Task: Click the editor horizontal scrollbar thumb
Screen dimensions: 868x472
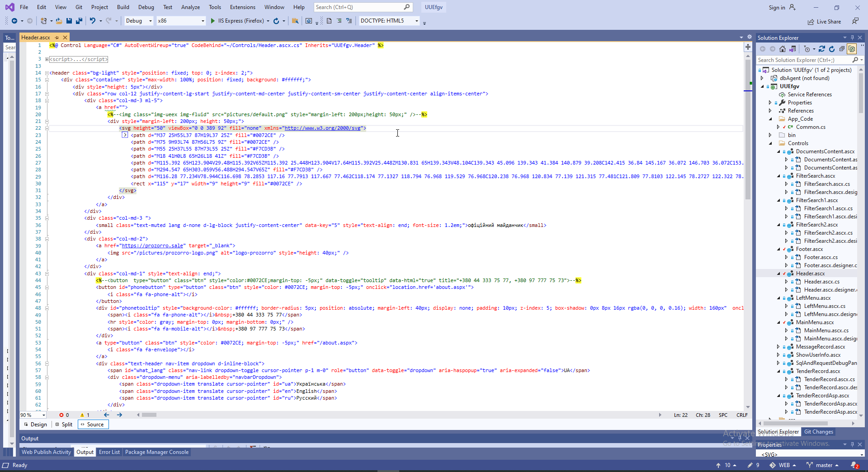Action: pos(149,415)
